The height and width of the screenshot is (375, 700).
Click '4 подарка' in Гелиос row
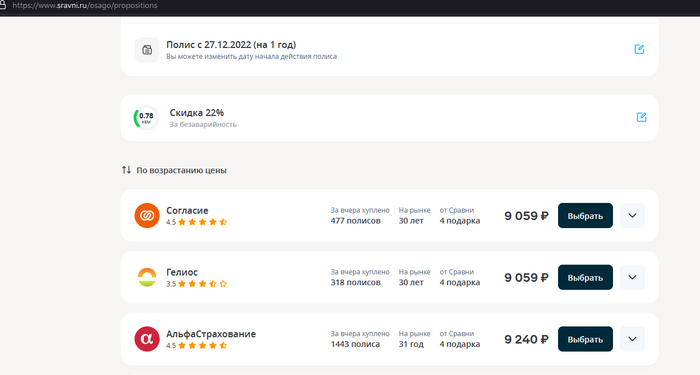[460, 282]
